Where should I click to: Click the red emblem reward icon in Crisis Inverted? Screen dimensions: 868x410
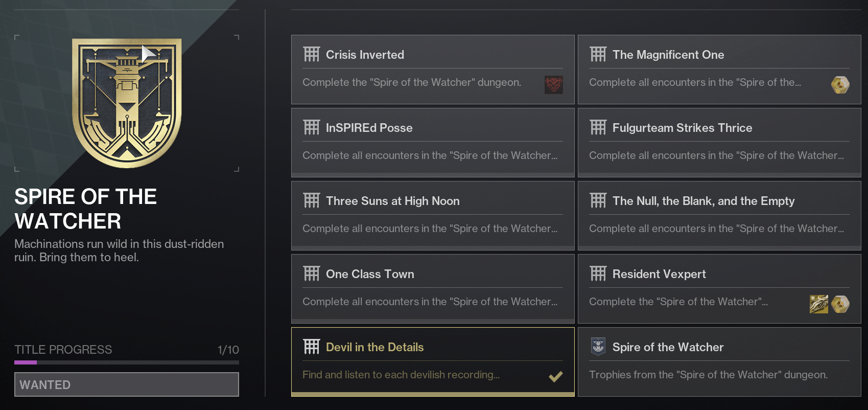pyautogui.click(x=553, y=84)
